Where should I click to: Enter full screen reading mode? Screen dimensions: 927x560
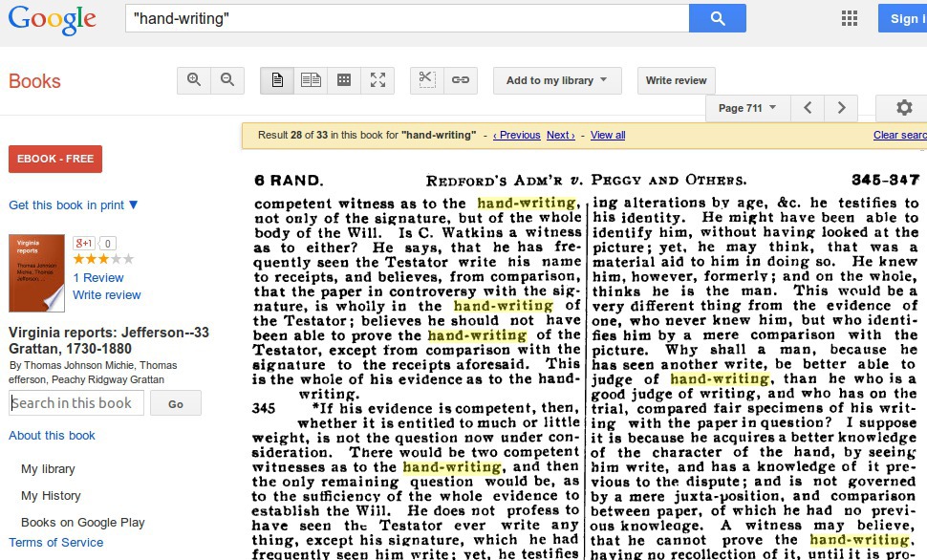(x=377, y=80)
